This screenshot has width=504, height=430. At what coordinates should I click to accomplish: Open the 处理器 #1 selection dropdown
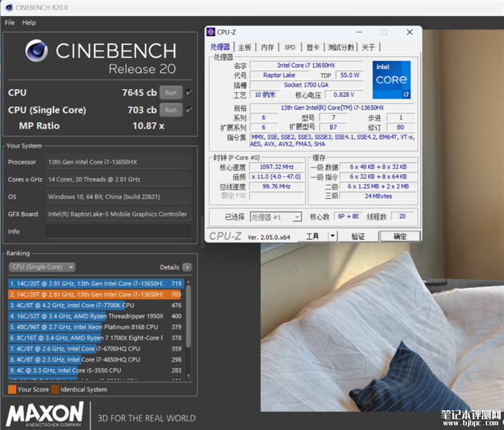tap(276, 217)
